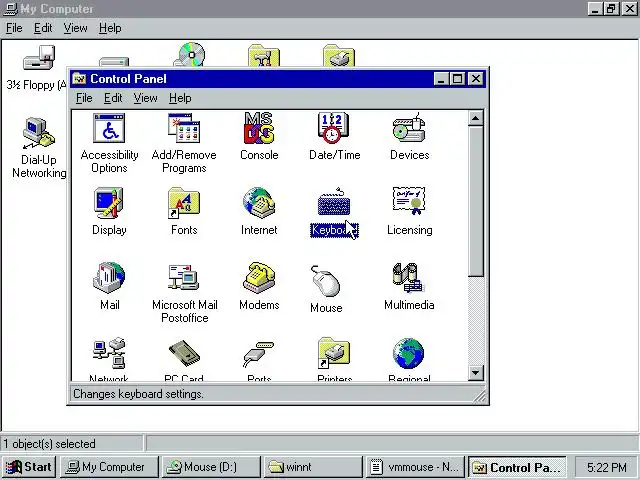Select the highlighted Keyboard icon
Image resolution: width=640 pixels, height=480 pixels.
334,203
